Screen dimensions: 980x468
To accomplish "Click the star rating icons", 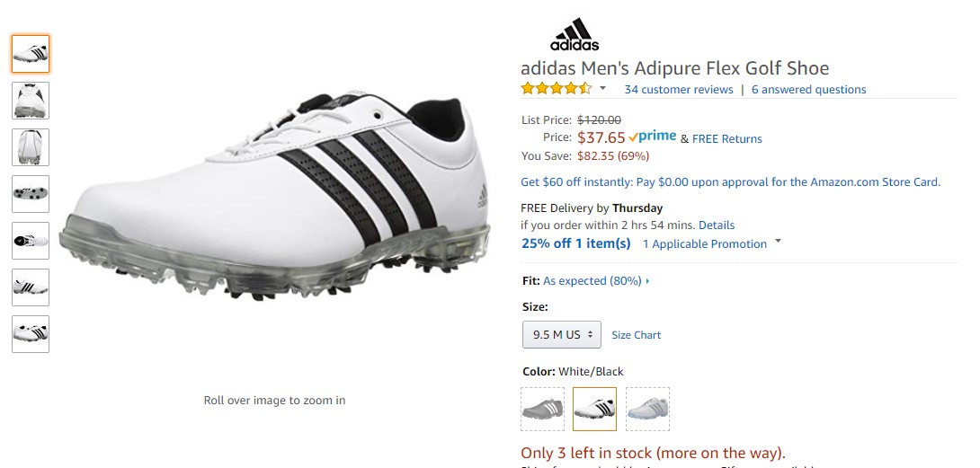I will [556, 89].
